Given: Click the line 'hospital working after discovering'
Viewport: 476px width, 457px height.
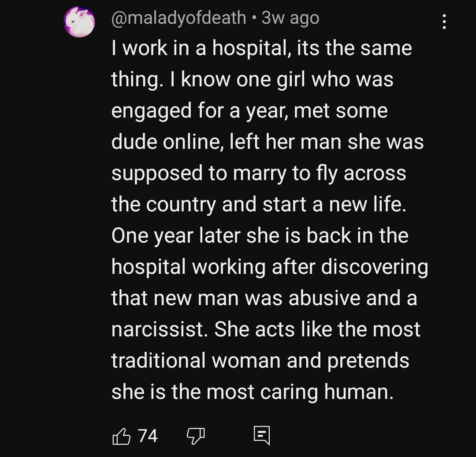Looking at the screenshot, I should (270, 268).
